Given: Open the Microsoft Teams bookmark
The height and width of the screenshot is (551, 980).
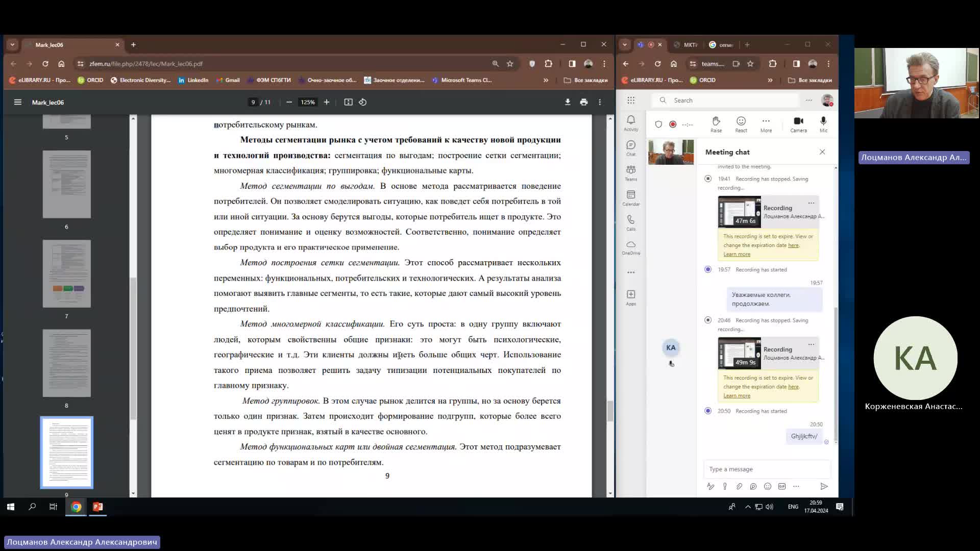Looking at the screenshot, I should pyautogui.click(x=462, y=80).
